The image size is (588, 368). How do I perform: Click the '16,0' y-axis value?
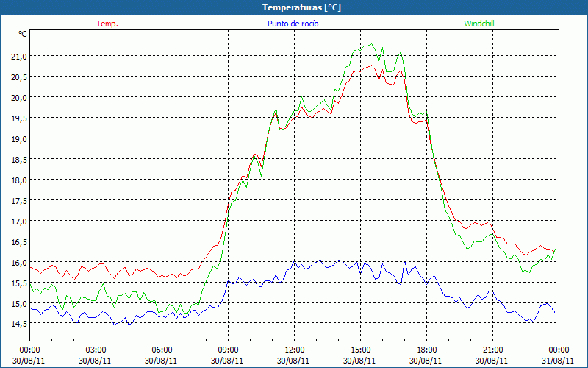click(19, 263)
